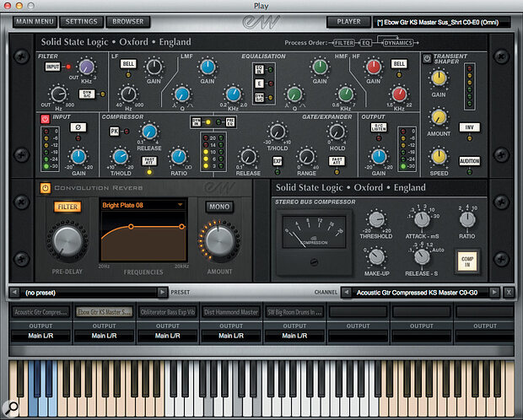The image size is (523, 420).
Task: Select the Acoustic Gtr Compres... channel tab
Action: (x=40, y=312)
